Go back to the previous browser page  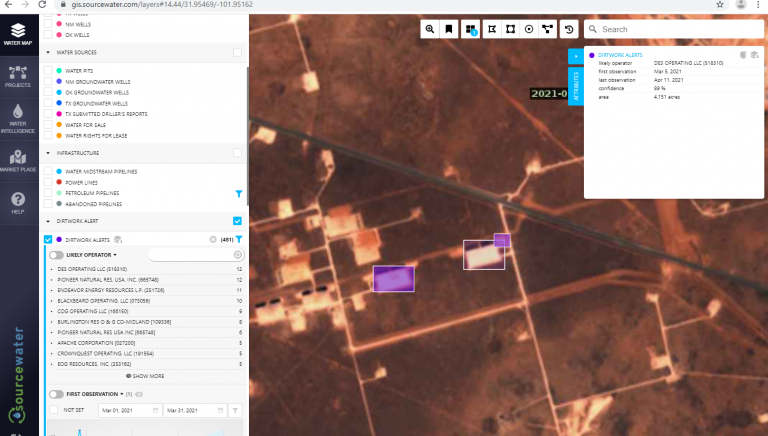point(9,4)
